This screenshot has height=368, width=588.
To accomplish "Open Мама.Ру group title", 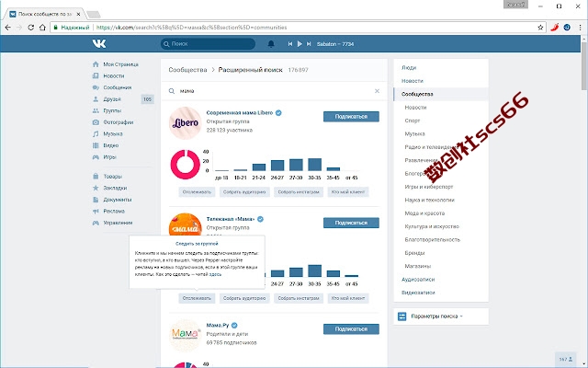I will [x=218, y=325].
